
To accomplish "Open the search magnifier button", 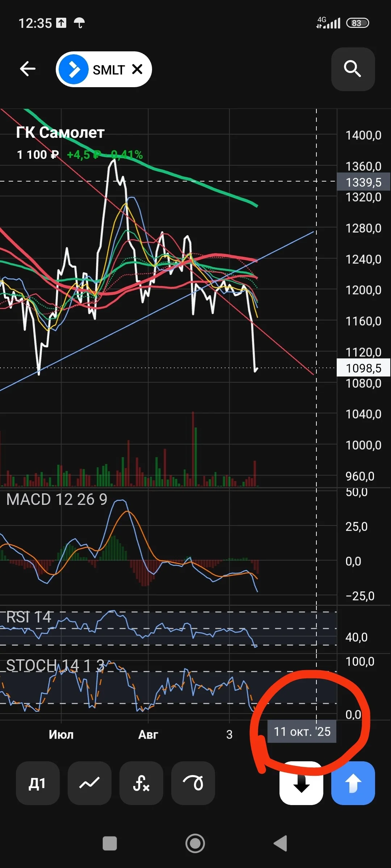I will 353,69.
